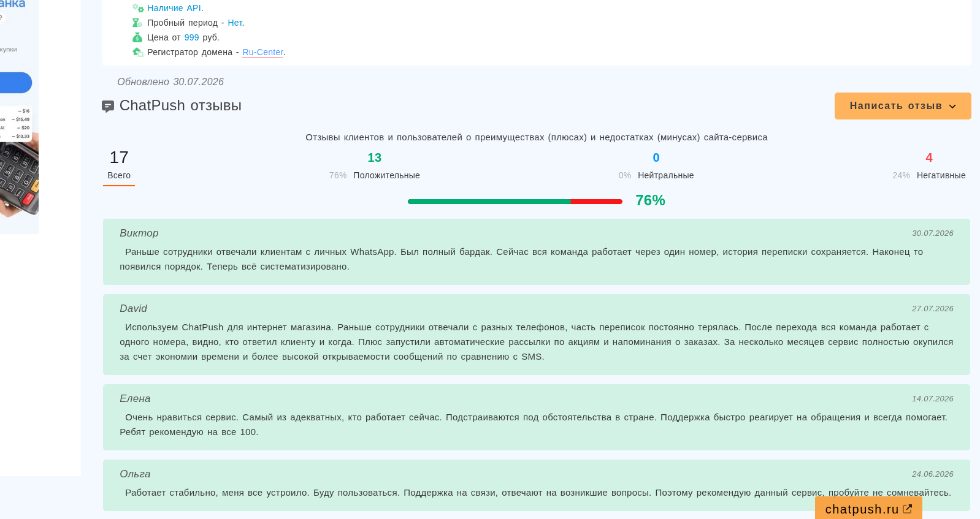Filter by Положительные reviews tab
Screen dimensions: 980x519
tap(374, 166)
